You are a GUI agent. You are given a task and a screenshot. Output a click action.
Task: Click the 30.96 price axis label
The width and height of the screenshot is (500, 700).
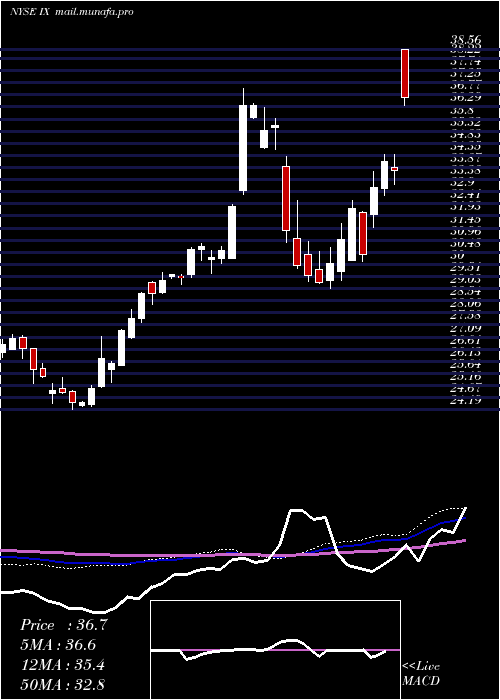465,231
